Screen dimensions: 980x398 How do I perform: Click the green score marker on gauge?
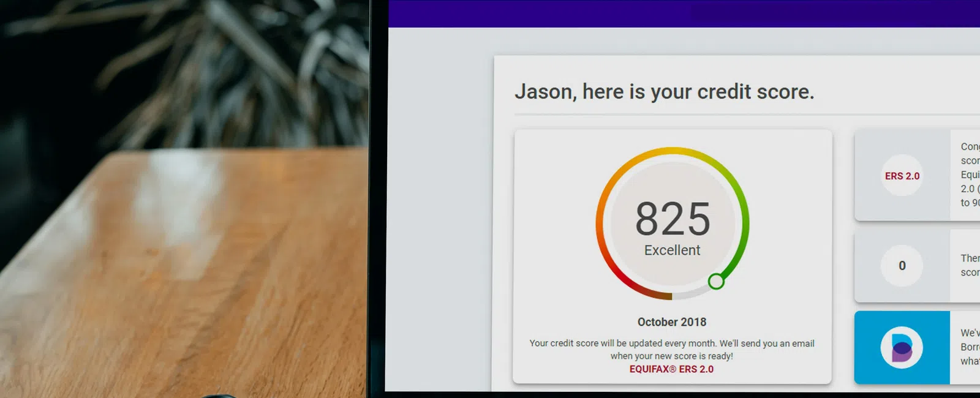716,281
